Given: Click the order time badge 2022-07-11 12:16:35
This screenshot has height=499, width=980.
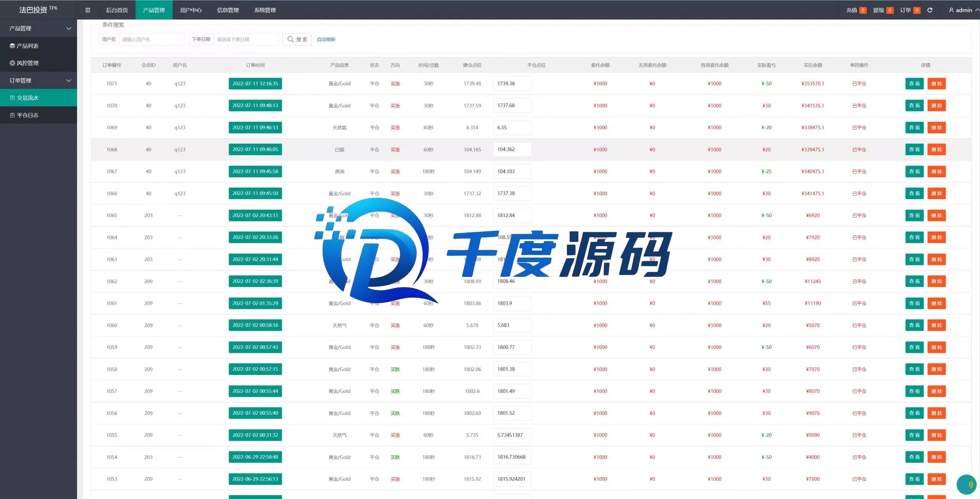Looking at the screenshot, I should pos(255,83).
